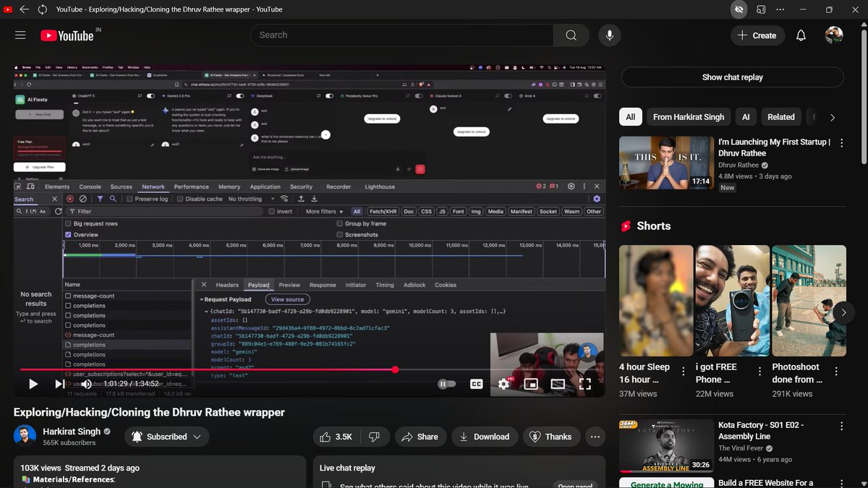The image size is (868, 488).
Task: Expand the 103K views description box
Action: (x=158, y=471)
